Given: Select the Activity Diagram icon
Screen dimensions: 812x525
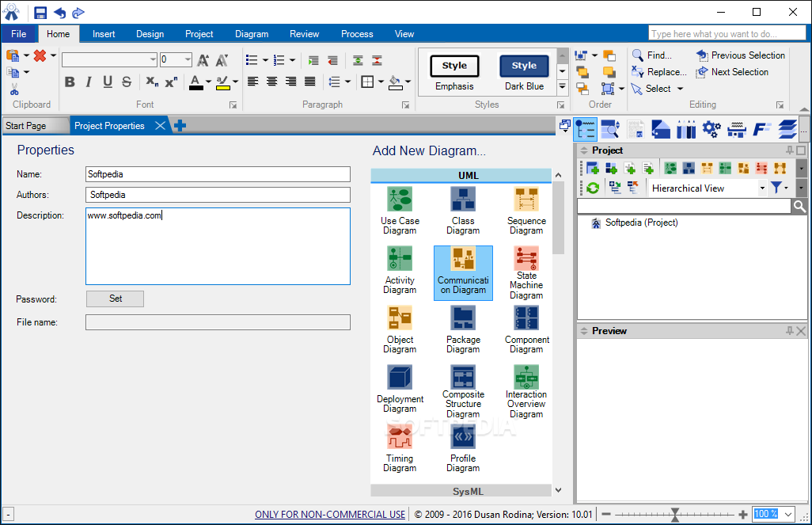Looking at the screenshot, I should (x=400, y=258).
